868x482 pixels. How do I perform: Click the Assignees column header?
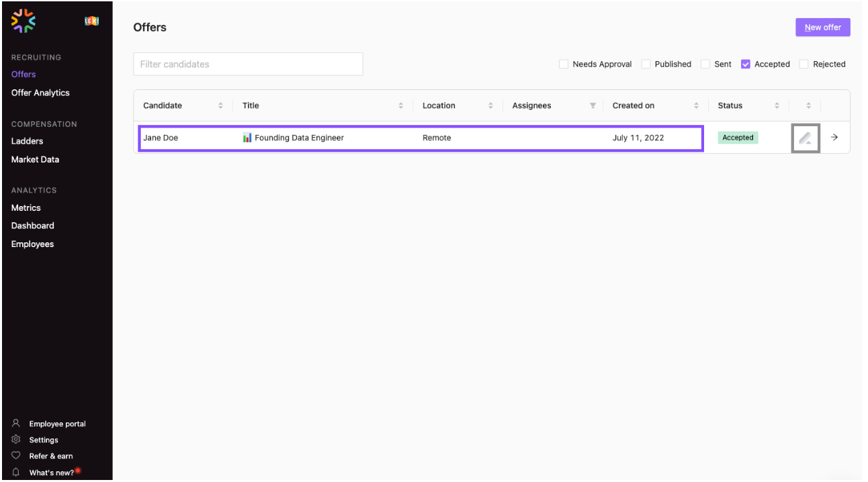(531, 105)
